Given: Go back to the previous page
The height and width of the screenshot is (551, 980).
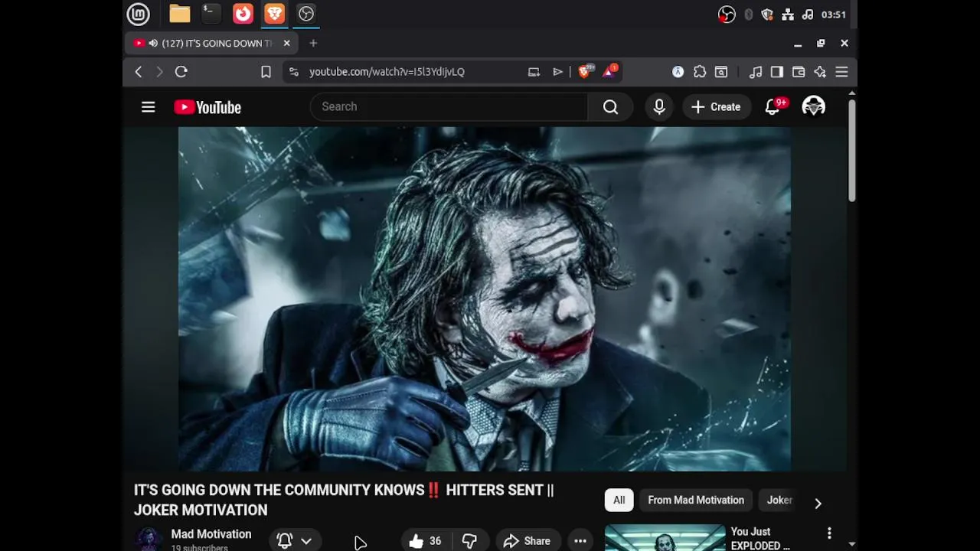Looking at the screenshot, I should tap(139, 72).
